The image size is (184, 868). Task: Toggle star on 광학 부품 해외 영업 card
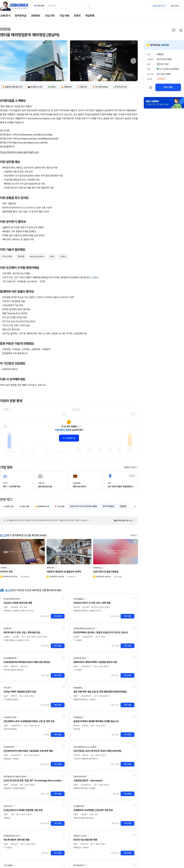pyautogui.click(x=134, y=687)
